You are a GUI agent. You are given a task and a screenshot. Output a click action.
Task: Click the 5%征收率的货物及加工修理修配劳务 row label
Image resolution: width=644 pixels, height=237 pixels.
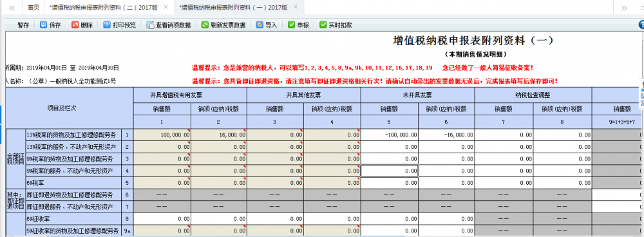(x=73, y=231)
